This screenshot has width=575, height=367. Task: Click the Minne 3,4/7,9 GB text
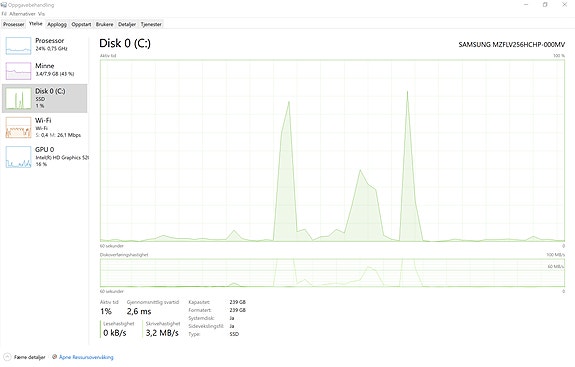coord(55,74)
